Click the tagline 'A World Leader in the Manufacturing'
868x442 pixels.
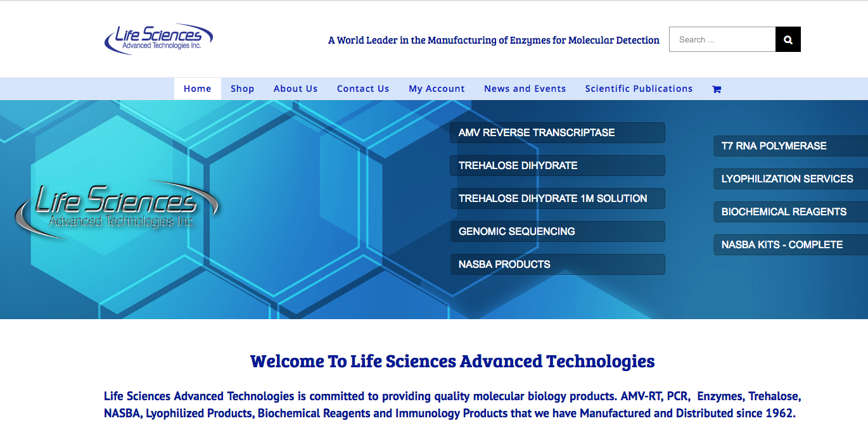point(494,40)
